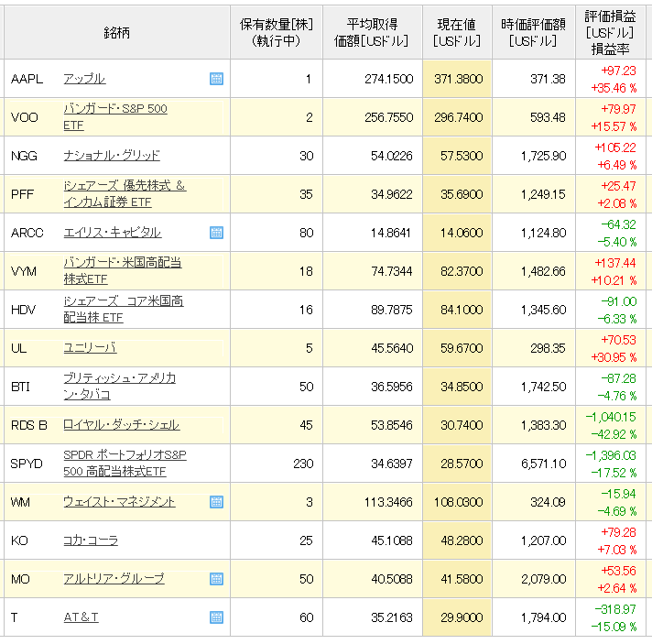Viewport: 652px width, 644px height.
Task: Select the ARCC ticker symbol
Action: 27,233
